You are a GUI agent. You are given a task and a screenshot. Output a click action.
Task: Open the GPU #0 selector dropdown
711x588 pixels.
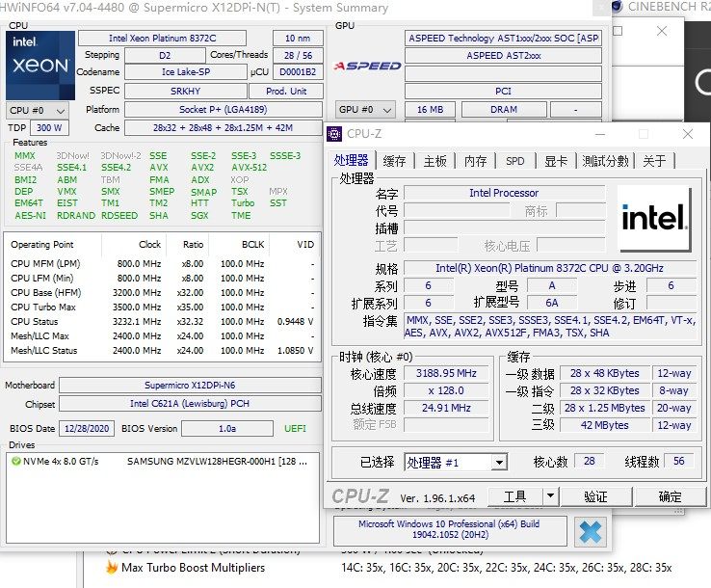click(365, 110)
